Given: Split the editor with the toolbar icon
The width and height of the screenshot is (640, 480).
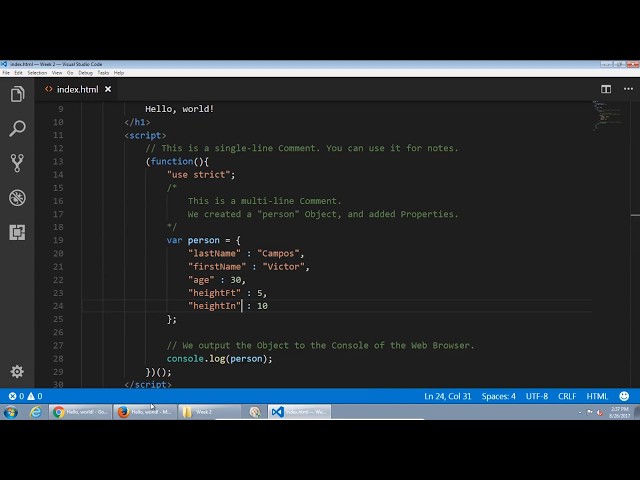Looking at the screenshot, I should pos(606,89).
